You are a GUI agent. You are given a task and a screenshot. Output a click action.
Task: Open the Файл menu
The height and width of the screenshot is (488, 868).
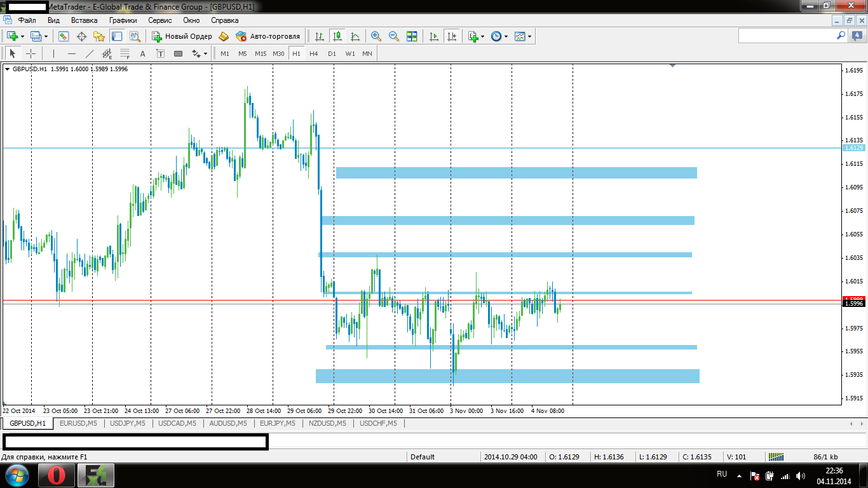pos(27,20)
